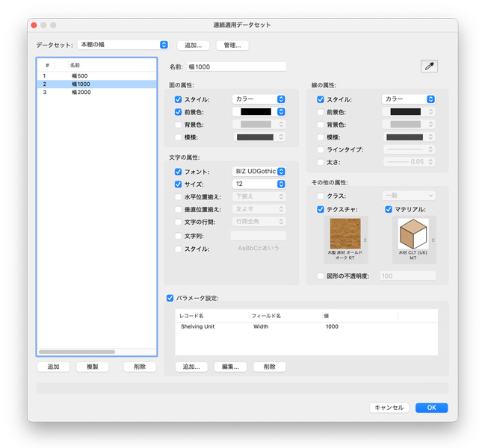Click the CLT wood material cube thumbnail
This screenshot has width=485, height=448.
point(413,234)
